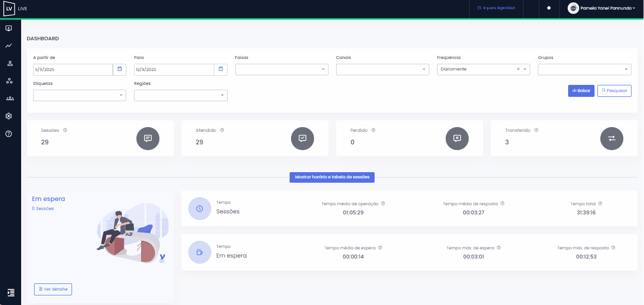Click the 0 Sessões waiting count text
This screenshot has width=644, height=305.
(x=43, y=209)
